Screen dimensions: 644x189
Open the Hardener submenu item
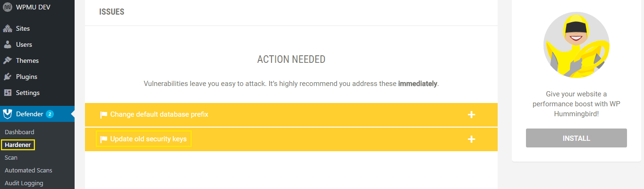pos(18,145)
